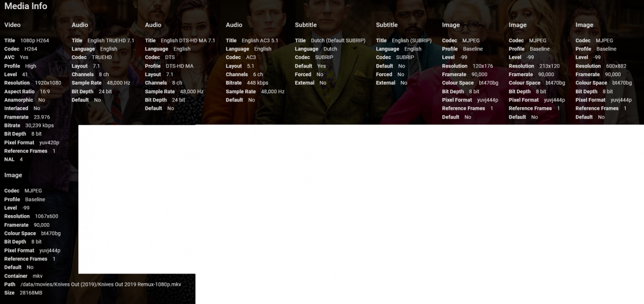Click the level value "41"
This screenshot has width=644, height=304.
(x=25, y=75)
